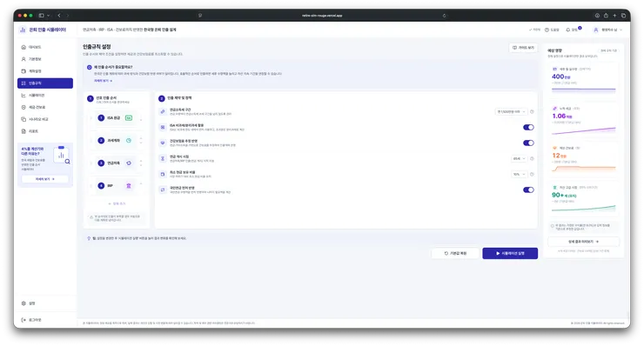Reload page via address bar icon
The height and width of the screenshot is (346, 644).
click(x=445, y=16)
